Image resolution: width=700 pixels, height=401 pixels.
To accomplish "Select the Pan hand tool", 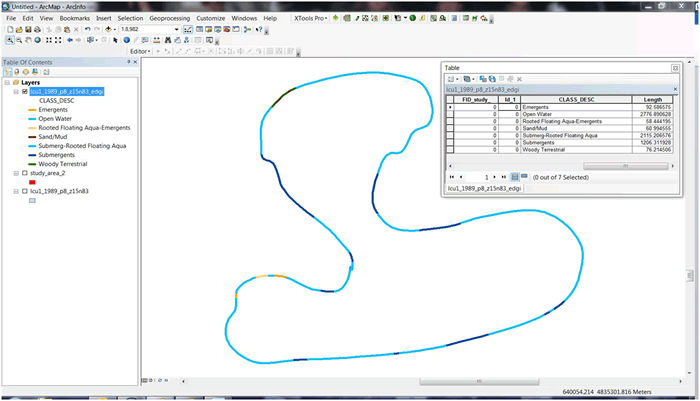I will pos(28,40).
